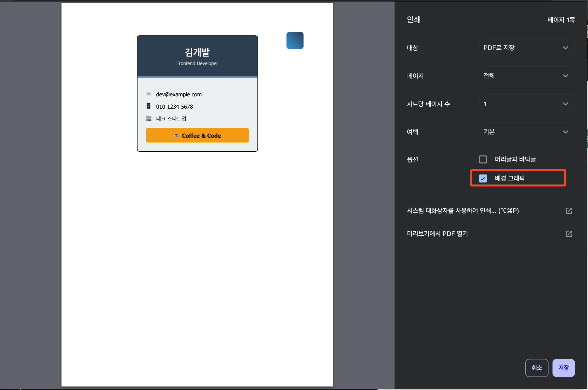
Task: Enable the 머리글과 바닥글 checkbox
Action: tap(483, 159)
